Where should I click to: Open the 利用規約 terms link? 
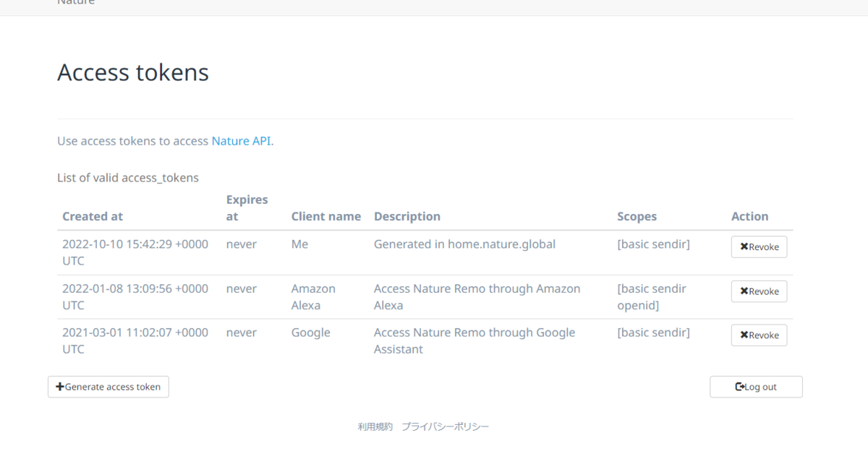click(375, 427)
